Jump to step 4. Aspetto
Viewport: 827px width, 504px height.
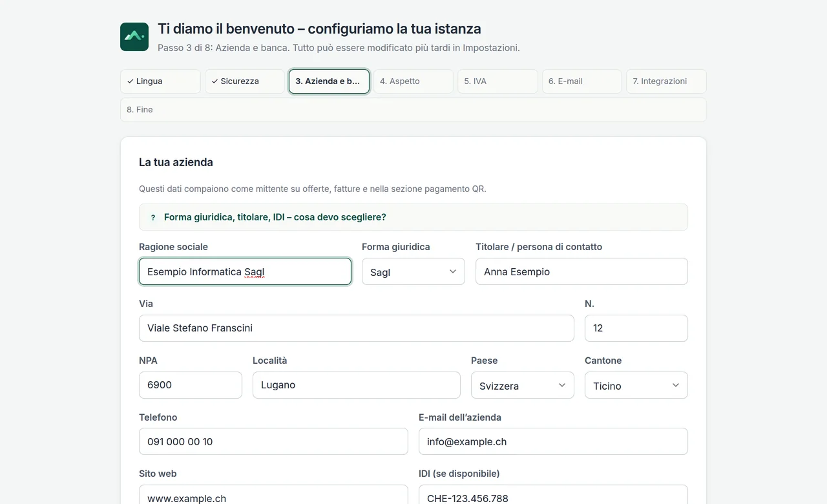[x=413, y=81]
